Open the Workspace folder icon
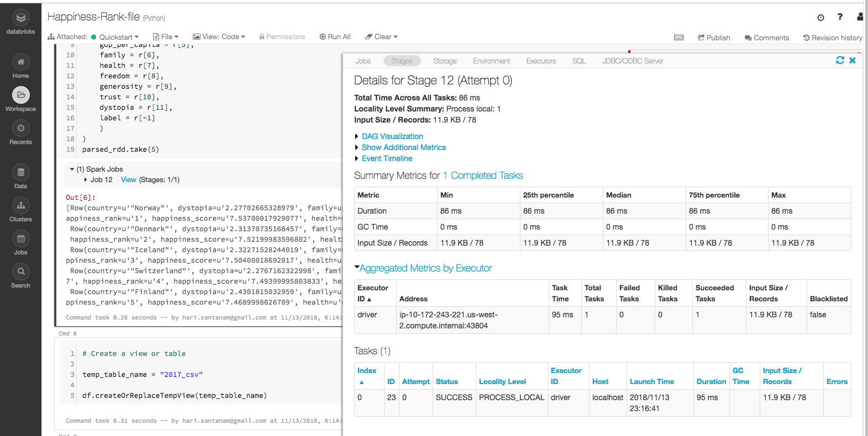Image resolution: width=868 pixels, height=436 pixels. pos(20,95)
